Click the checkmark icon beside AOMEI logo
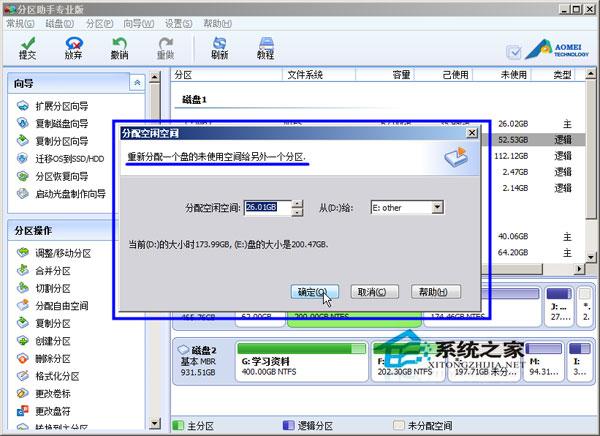This screenshot has width=600, height=436. [514, 52]
